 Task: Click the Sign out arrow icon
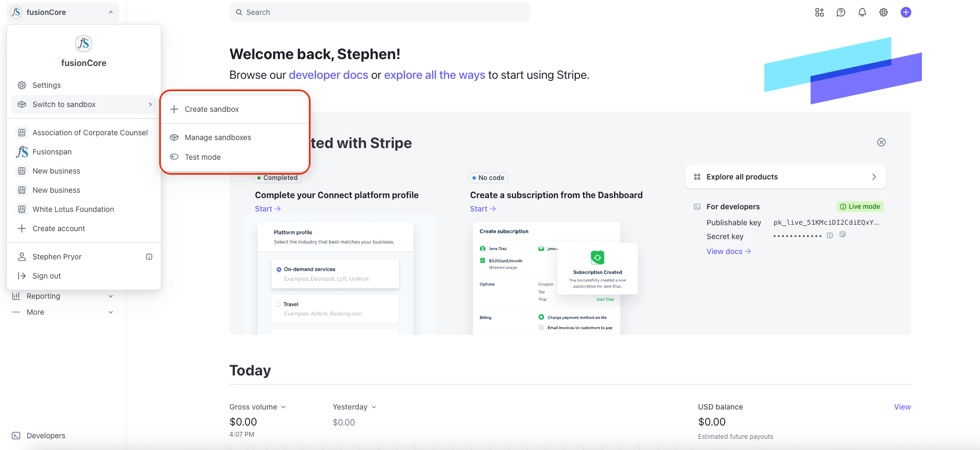coord(22,276)
